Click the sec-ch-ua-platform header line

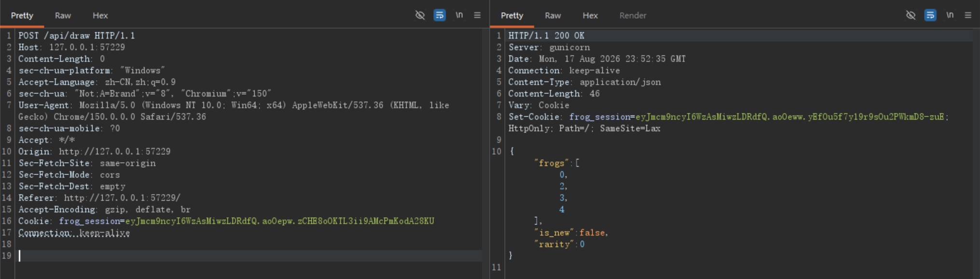click(92, 70)
